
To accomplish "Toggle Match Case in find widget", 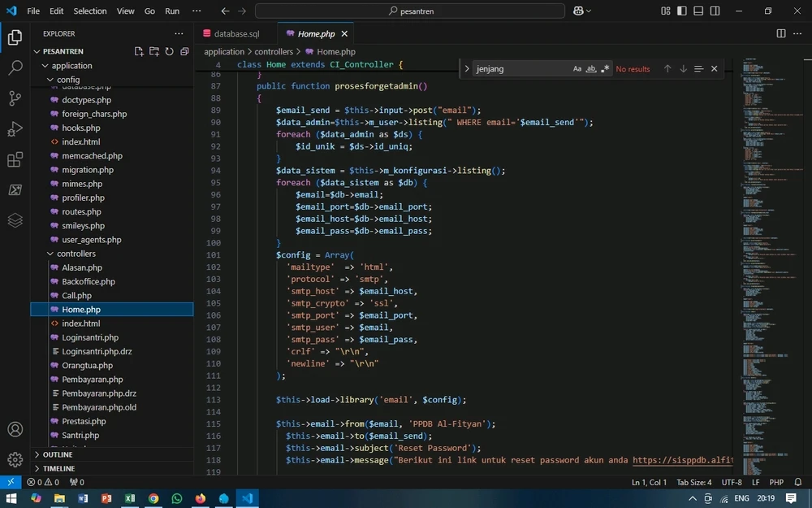I will point(577,69).
